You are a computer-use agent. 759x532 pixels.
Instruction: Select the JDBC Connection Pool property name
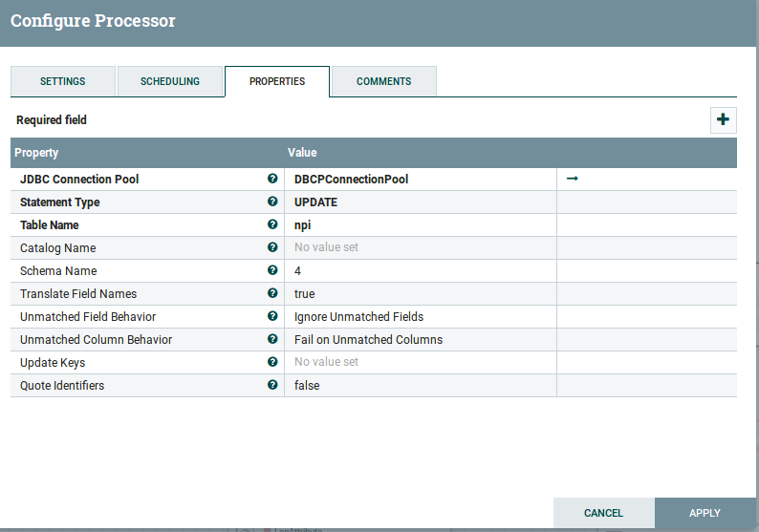tap(79, 179)
